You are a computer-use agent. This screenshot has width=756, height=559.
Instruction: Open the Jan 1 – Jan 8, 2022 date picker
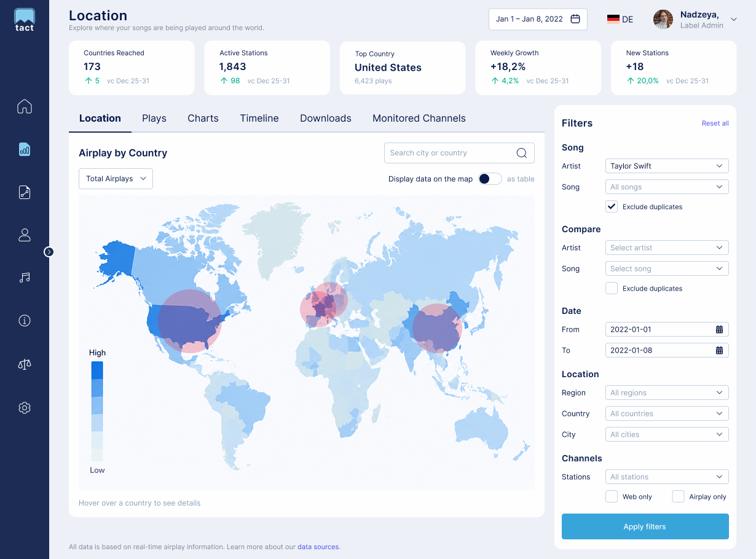(x=538, y=19)
